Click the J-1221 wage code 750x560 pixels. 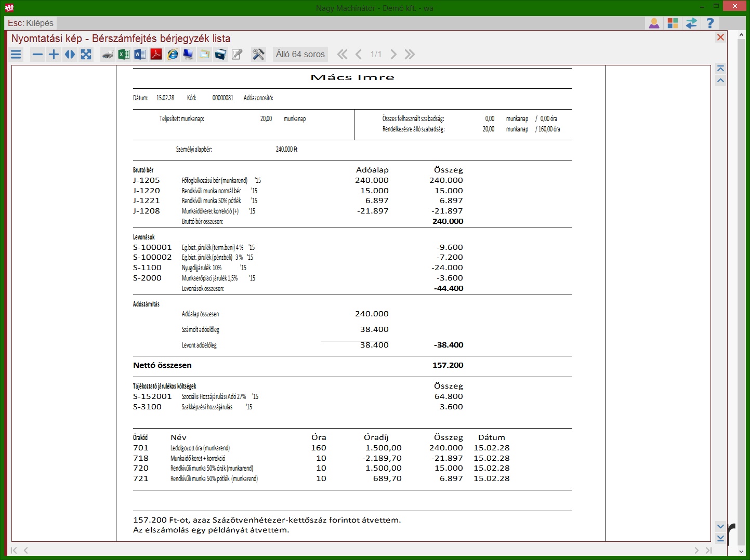point(147,201)
